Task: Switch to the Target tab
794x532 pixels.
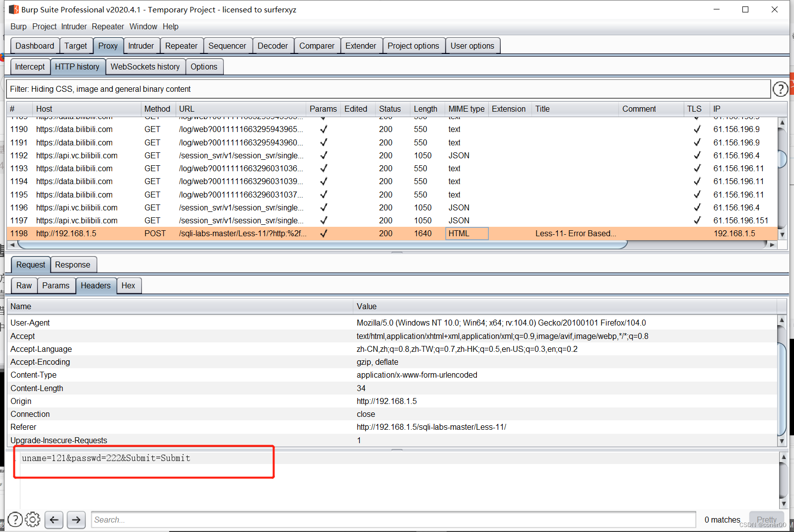Action: (75, 46)
